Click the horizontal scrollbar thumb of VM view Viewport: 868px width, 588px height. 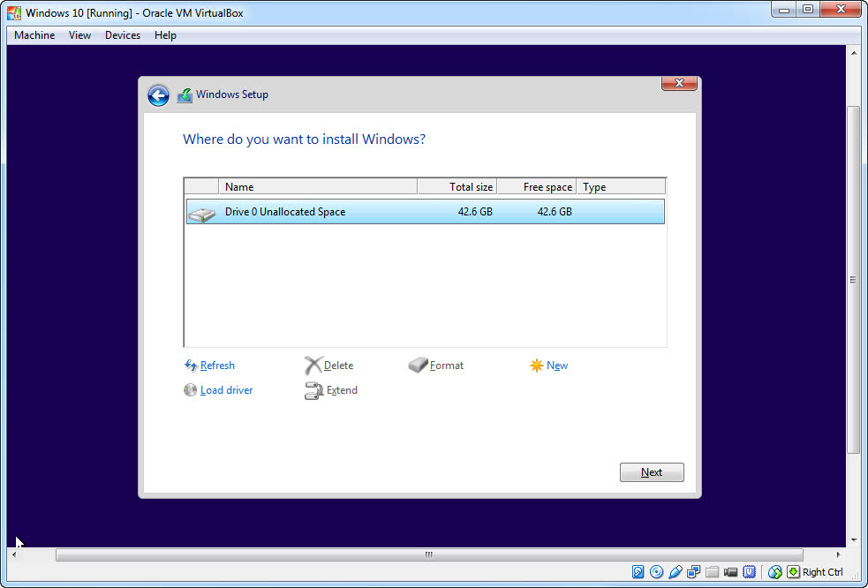(x=429, y=554)
